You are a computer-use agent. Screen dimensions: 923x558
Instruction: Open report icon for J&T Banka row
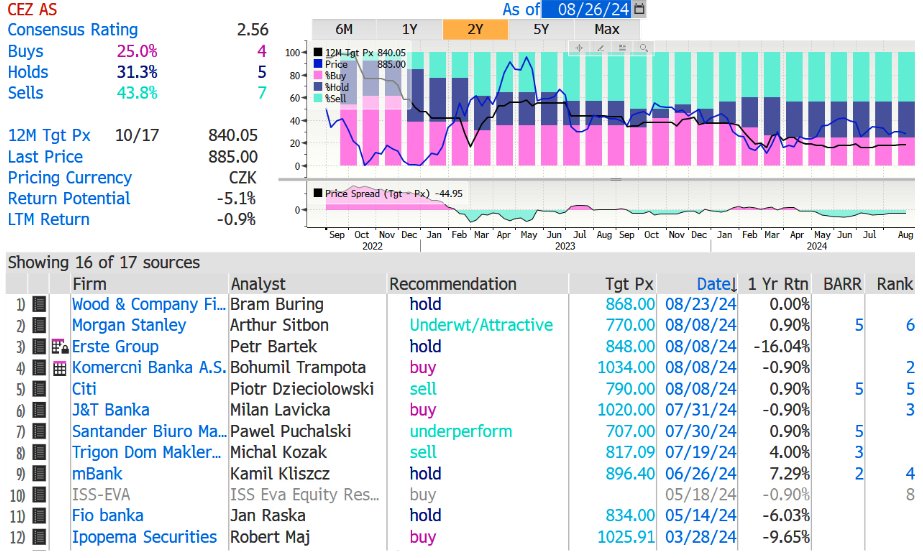coord(39,410)
